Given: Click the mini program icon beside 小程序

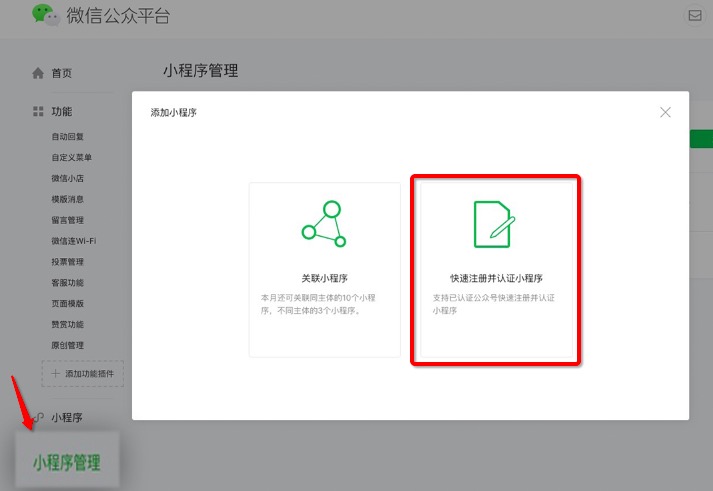Looking at the screenshot, I should point(38,417).
